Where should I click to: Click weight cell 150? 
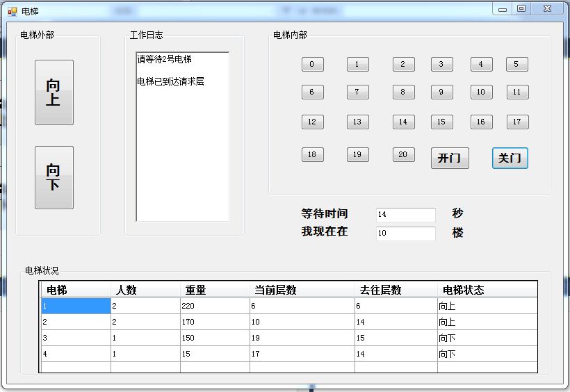click(x=215, y=338)
